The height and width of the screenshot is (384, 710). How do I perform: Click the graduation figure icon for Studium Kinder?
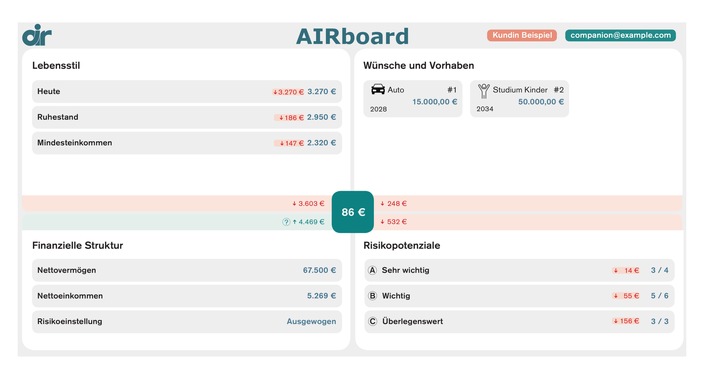tap(484, 91)
